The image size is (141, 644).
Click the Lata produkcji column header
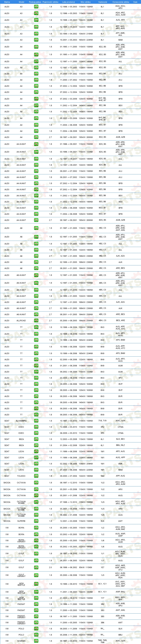click(69, 2)
